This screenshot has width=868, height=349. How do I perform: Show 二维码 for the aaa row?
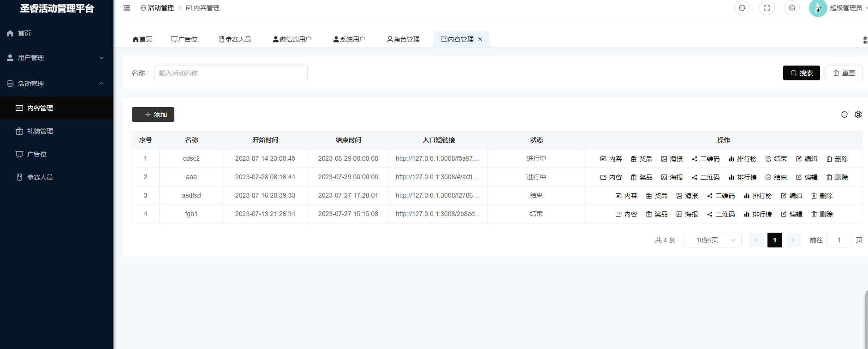point(706,177)
